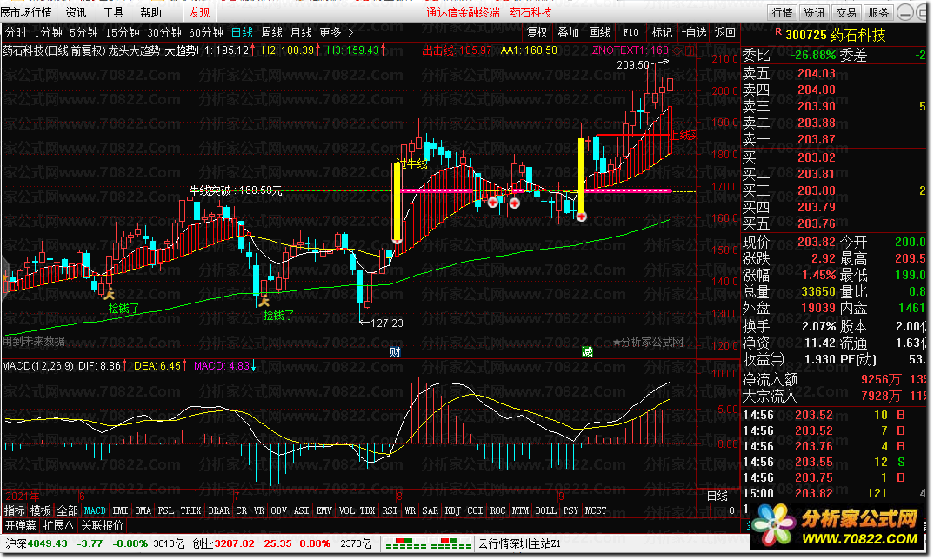
Task: Toggle the 开弹幕 bullet comments button
Action: (x=21, y=525)
